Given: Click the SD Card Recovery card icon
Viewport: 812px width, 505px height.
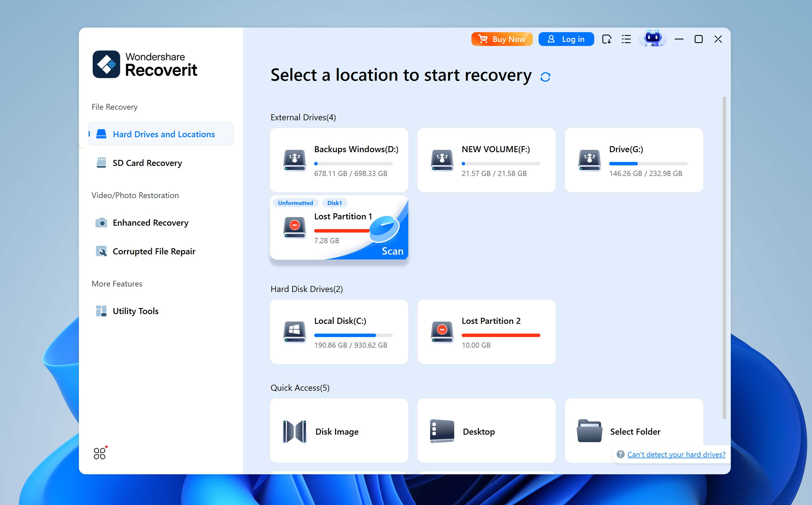Looking at the screenshot, I should 101,163.
